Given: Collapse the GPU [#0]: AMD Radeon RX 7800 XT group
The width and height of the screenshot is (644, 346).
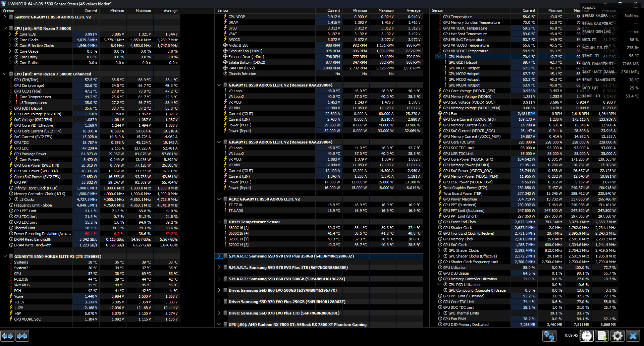Looking at the screenshot, I should point(219,325).
